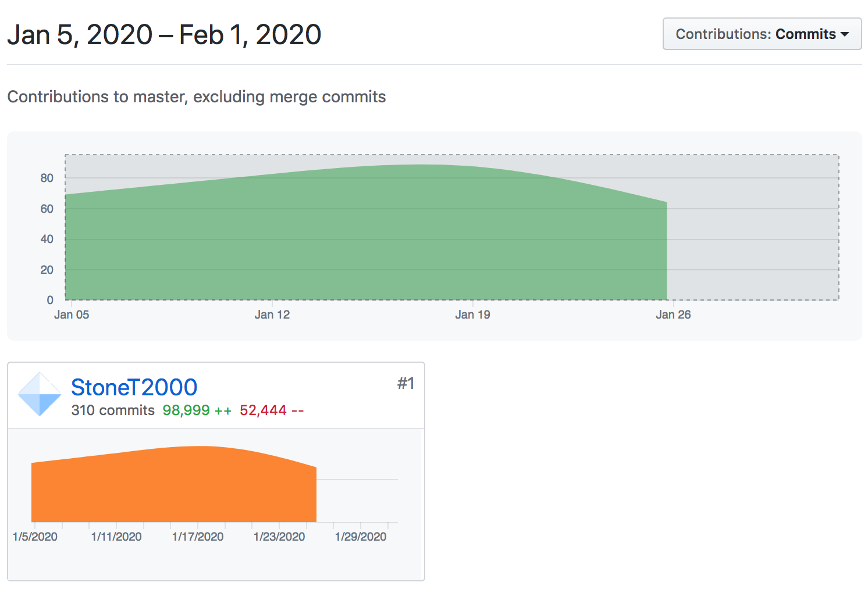Select the Jan 12 axis marker

(x=272, y=315)
